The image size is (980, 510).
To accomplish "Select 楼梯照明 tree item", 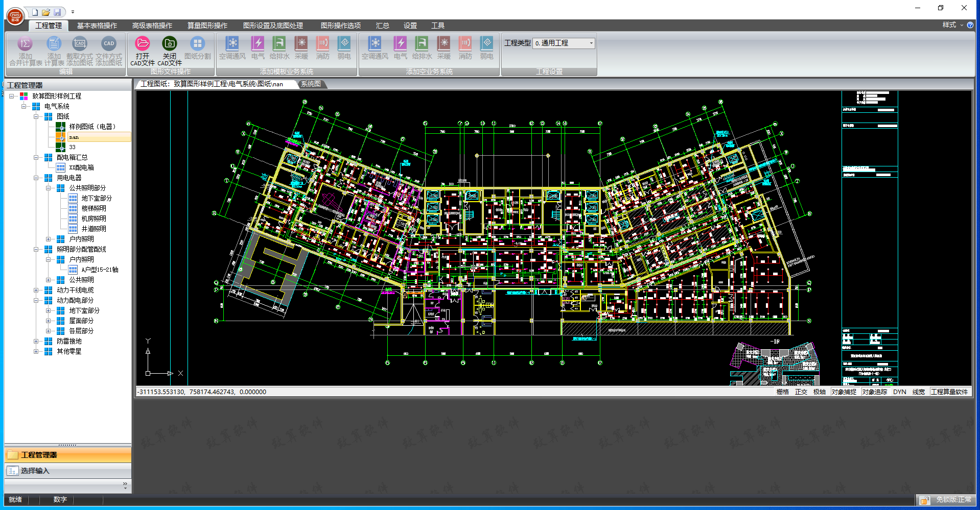I will point(94,208).
